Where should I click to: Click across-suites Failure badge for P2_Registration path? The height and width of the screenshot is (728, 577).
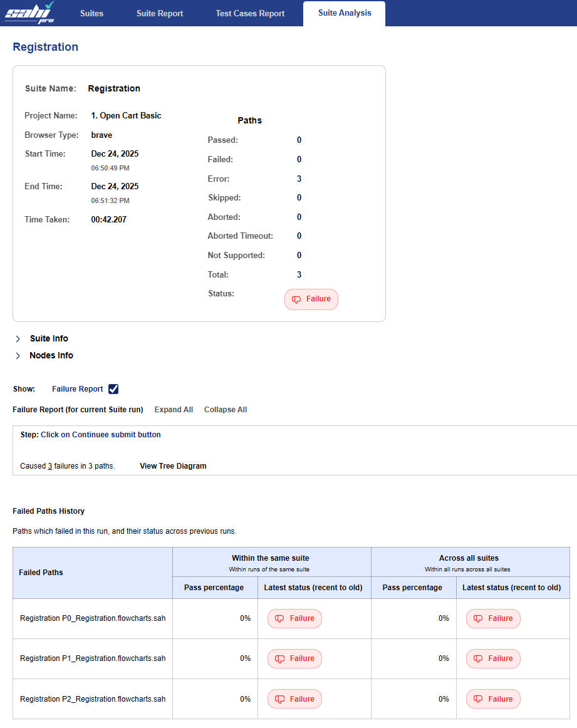tap(493, 699)
